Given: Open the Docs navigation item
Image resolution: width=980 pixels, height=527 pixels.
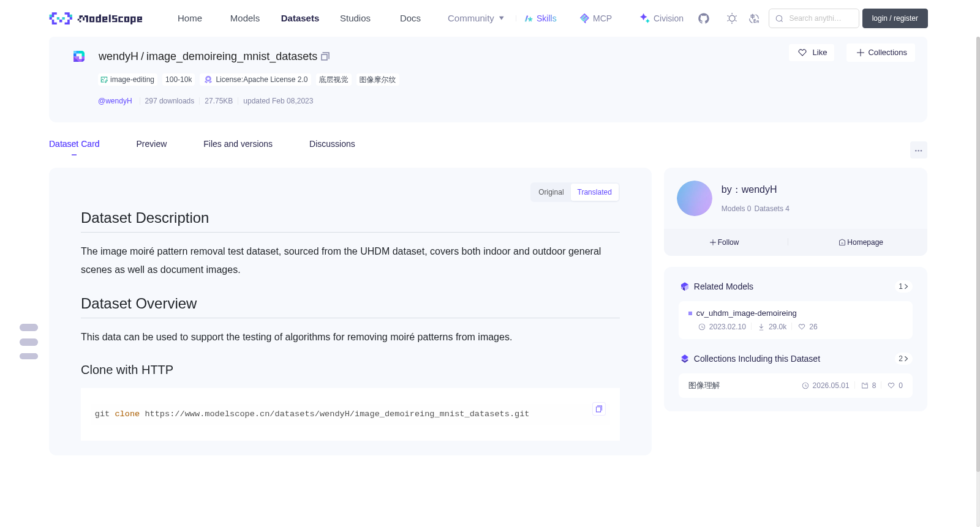Looking at the screenshot, I should pos(410,18).
